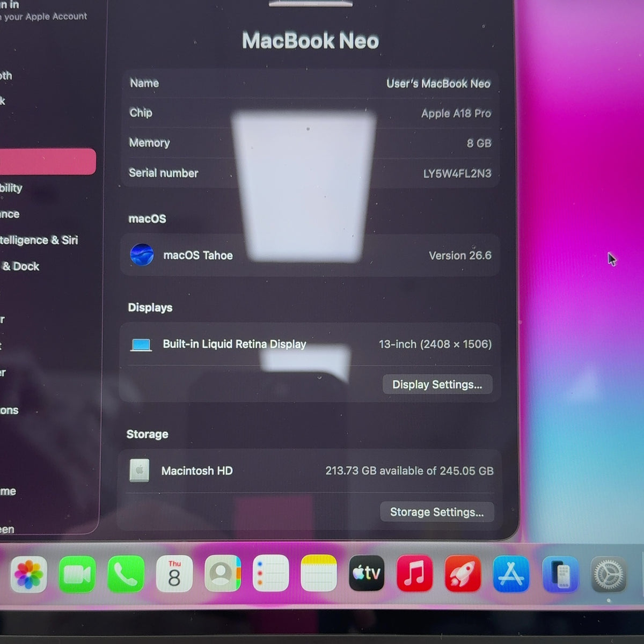Viewport: 644px width, 644px height.
Task: Select Desktop & Dock in sidebar
Action: pos(20,266)
